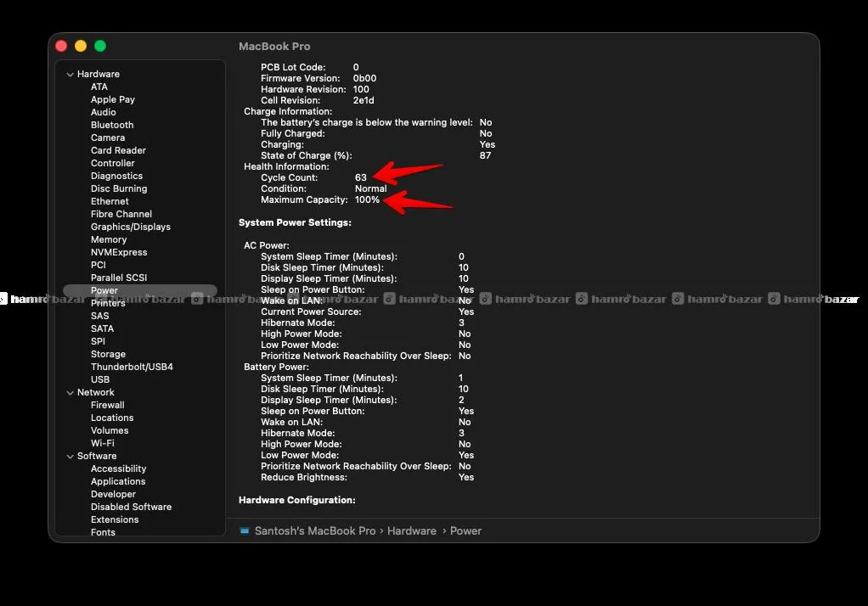Select Audio in the Hardware list
Screen dimensions: 868x606
coord(104,112)
